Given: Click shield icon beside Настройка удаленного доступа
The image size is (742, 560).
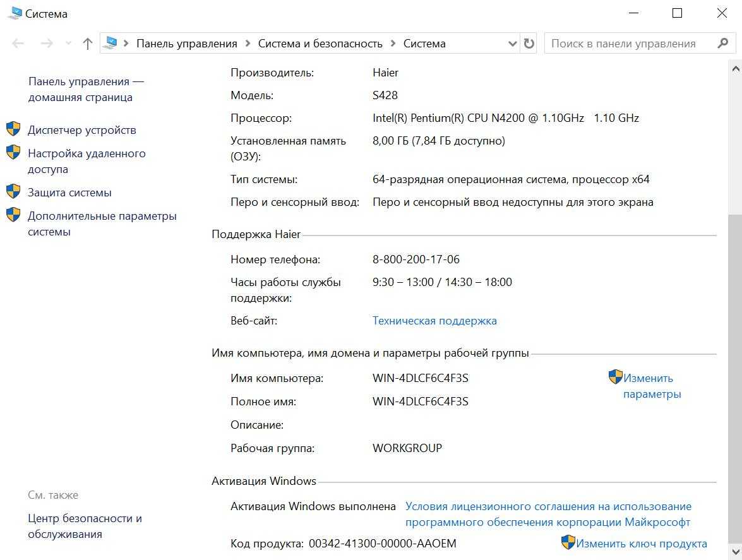Looking at the screenshot, I should (13, 152).
